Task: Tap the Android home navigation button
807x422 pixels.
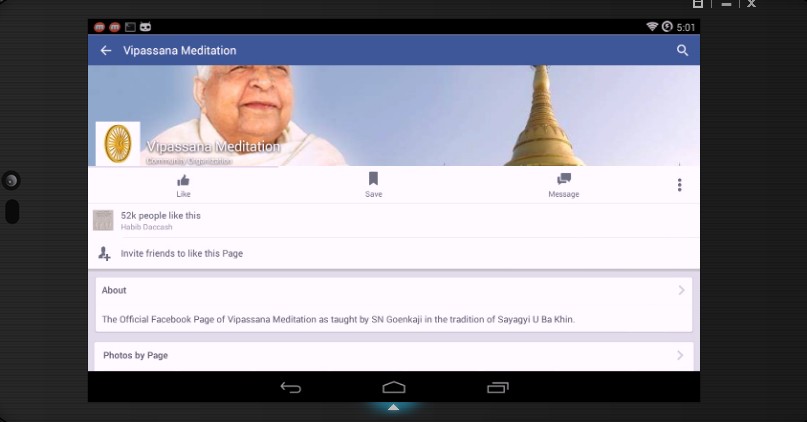Action: tap(394, 387)
